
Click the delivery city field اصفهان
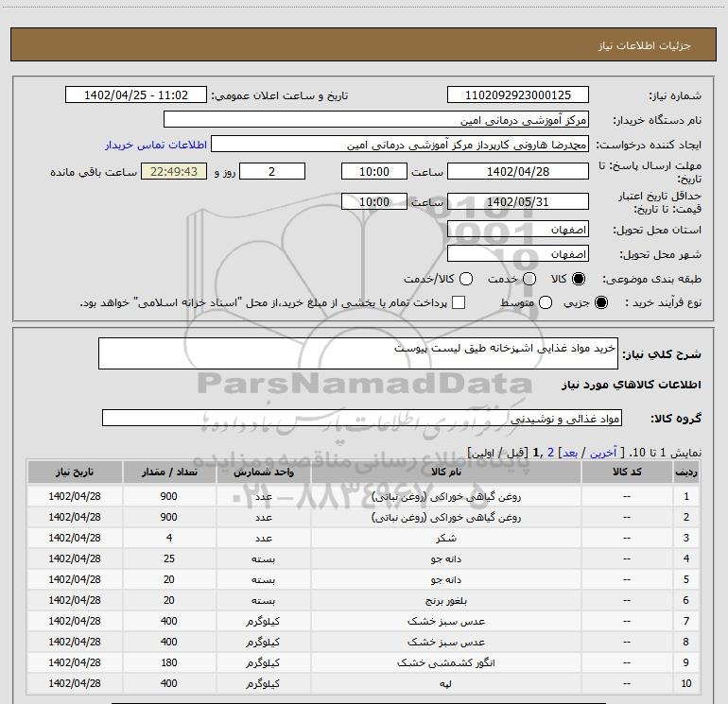pyautogui.click(x=518, y=254)
